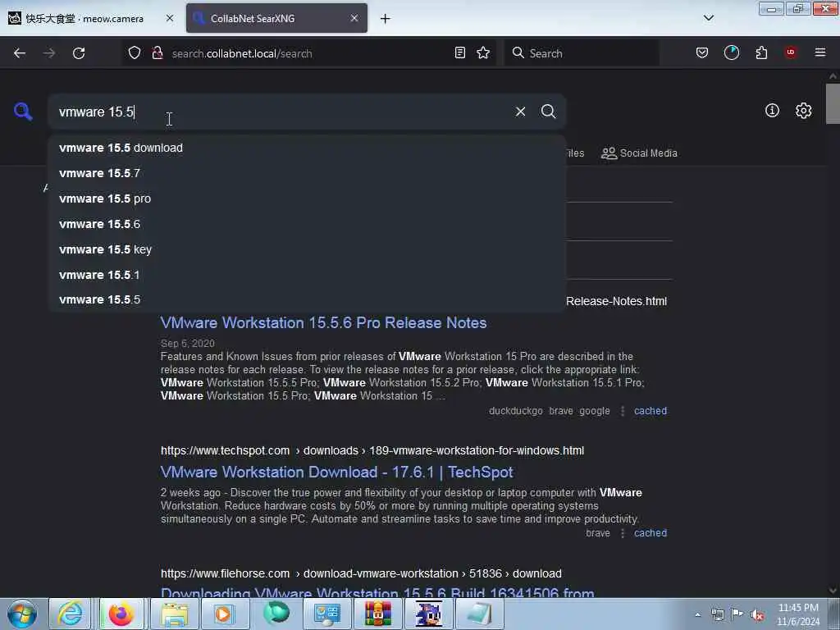Switch to Firefox in the taskbar
The image size is (840, 630).
click(121, 614)
